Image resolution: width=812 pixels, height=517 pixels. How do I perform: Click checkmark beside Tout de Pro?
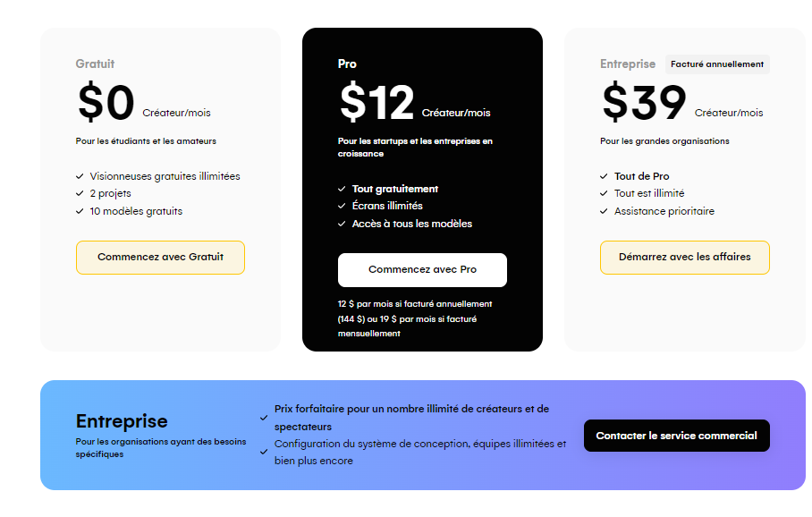click(x=604, y=176)
